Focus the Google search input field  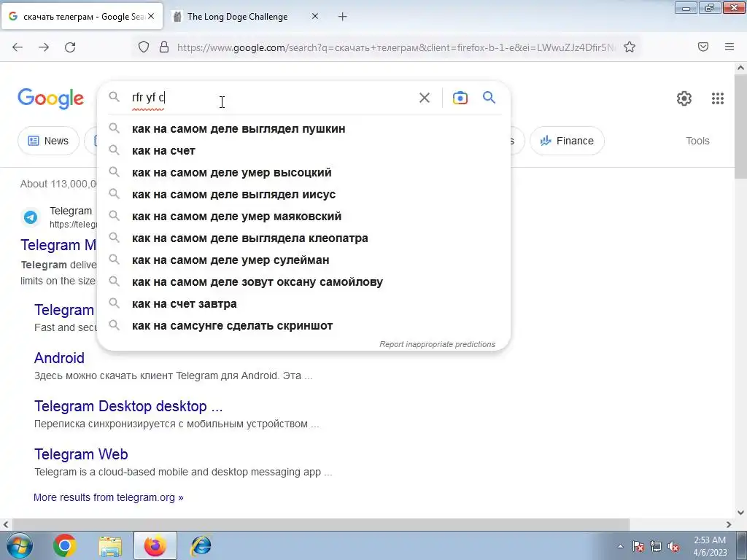point(271,98)
